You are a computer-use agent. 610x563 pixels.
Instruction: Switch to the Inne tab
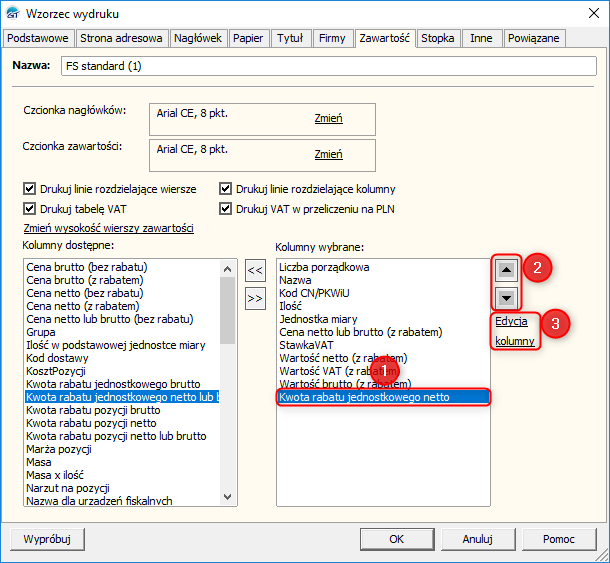[481, 38]
